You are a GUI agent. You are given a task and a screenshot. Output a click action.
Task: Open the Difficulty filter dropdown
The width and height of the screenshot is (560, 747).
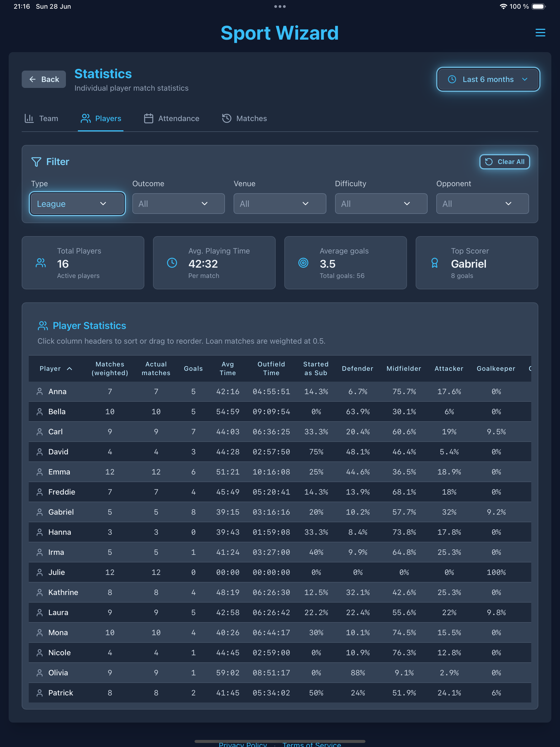click(x=381, y=204)
